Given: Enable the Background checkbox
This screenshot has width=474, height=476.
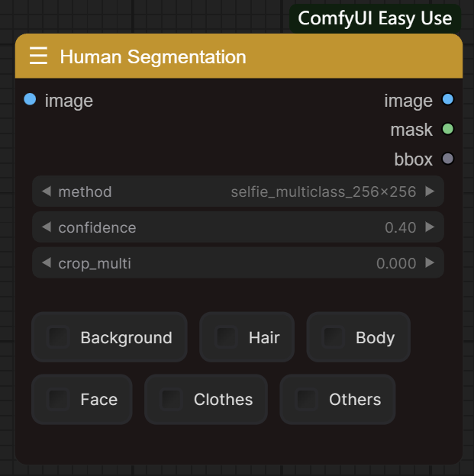Looking at the screenshot, I should point(59,337).
